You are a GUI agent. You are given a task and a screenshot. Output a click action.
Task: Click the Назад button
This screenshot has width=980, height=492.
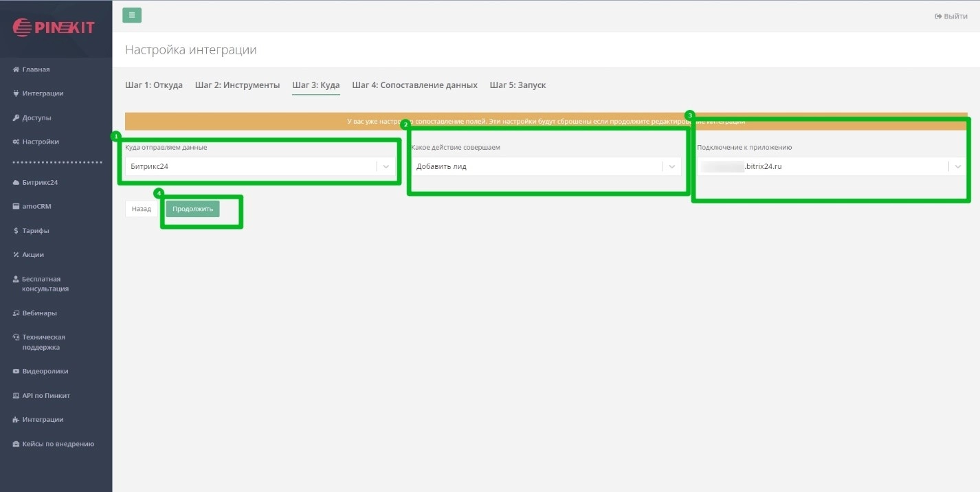coord(142,209)
